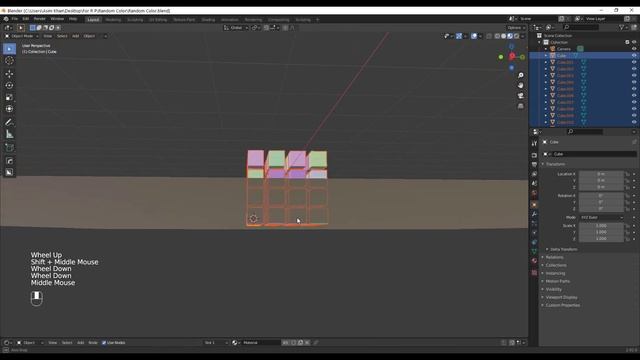
Task: Click the Location X value field
Action: (x=601, y=174)
